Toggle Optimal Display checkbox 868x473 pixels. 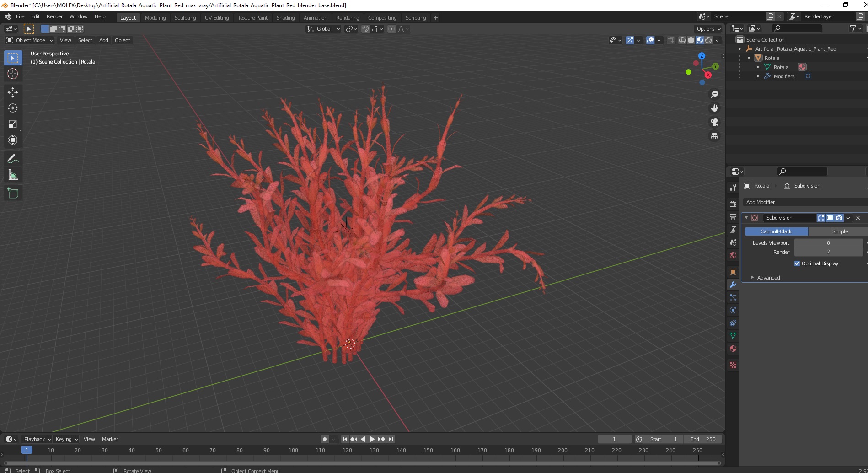tap(797, 263)
